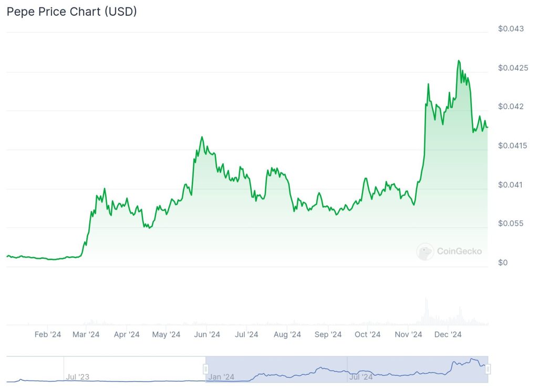Screen dimensions: 538x392
Task: Click the CoinGecko watermark text
Action: click(459, 251)
